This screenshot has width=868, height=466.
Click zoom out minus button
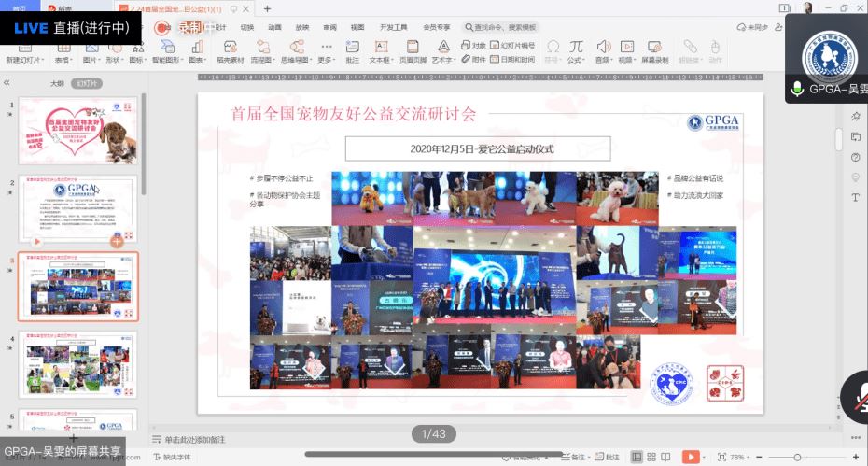[759, 457]
